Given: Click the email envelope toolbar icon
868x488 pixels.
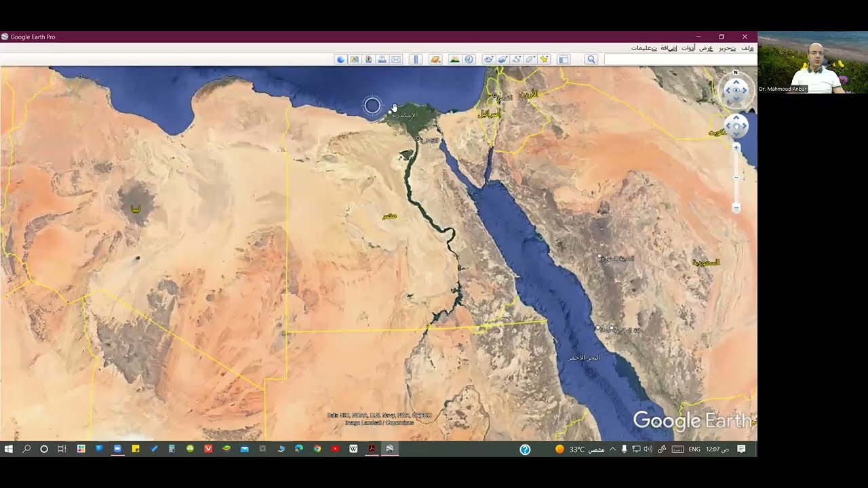Looking at the screenshot, I should pos(396,60).
